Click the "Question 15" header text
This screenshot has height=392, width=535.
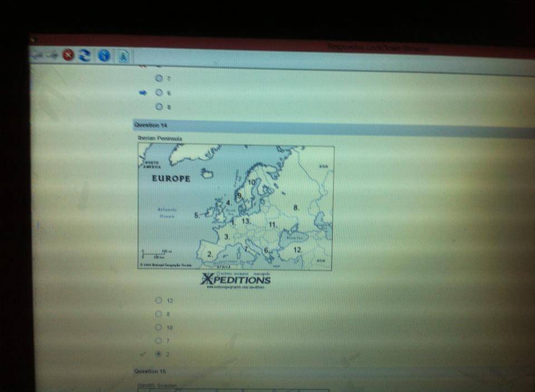150,371
